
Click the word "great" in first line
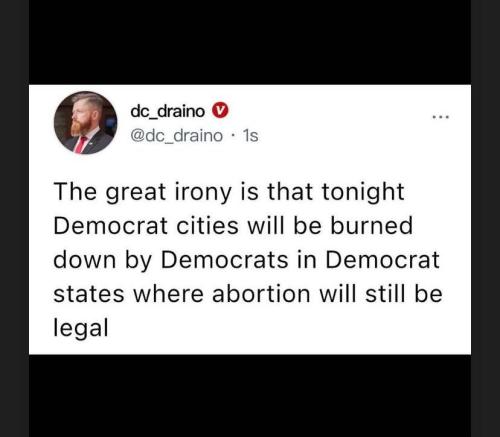pos(135,193)
